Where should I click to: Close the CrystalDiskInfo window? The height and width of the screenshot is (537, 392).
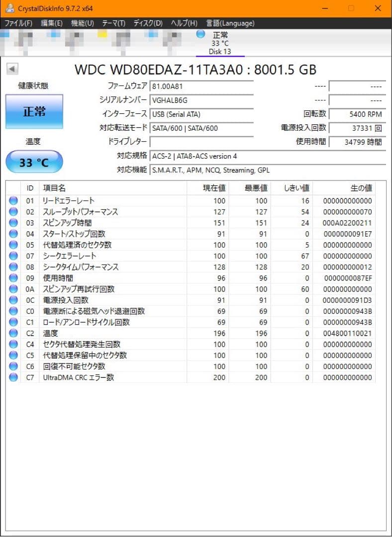(x=378, y=8)
